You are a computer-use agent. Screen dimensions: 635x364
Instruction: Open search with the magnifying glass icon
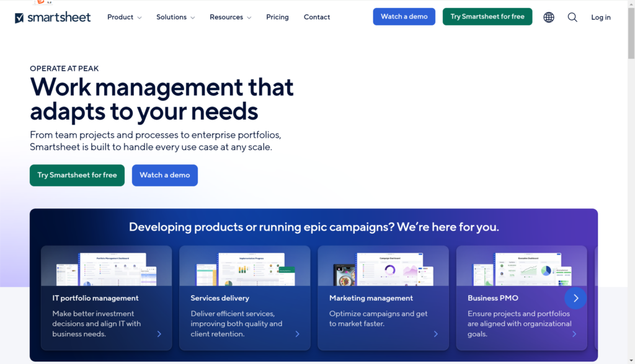click(572, 17)
